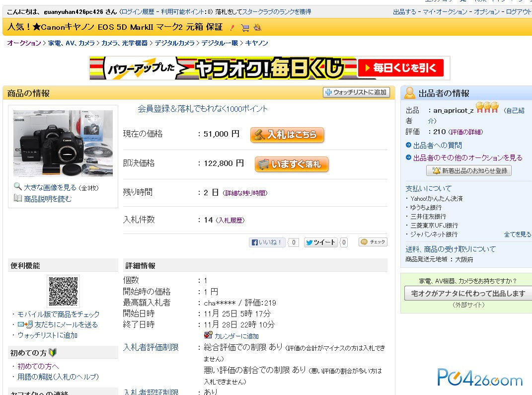
Task: Open 入札者評価制限 link
Action: [x=151, y=347]
